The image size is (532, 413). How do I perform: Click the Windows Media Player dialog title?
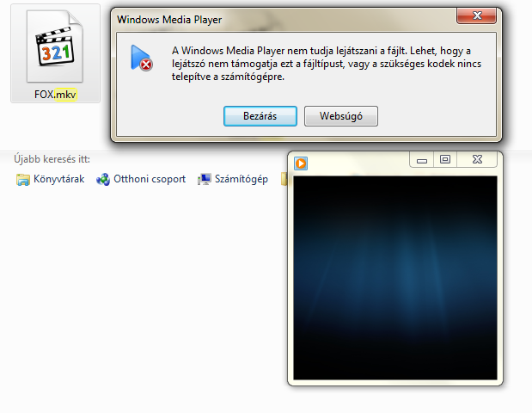[169, 20]
